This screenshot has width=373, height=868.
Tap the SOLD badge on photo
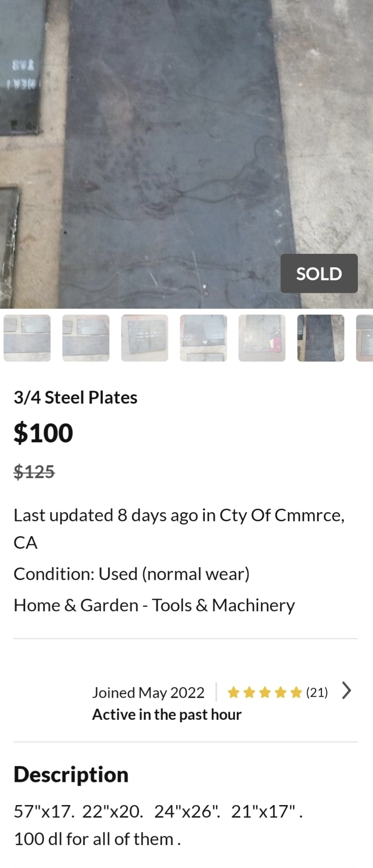point(319,273)
